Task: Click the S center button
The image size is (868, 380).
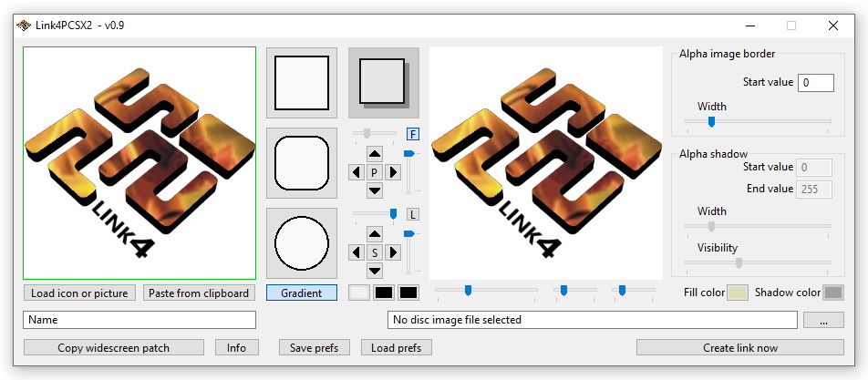Action: point(375,252)
